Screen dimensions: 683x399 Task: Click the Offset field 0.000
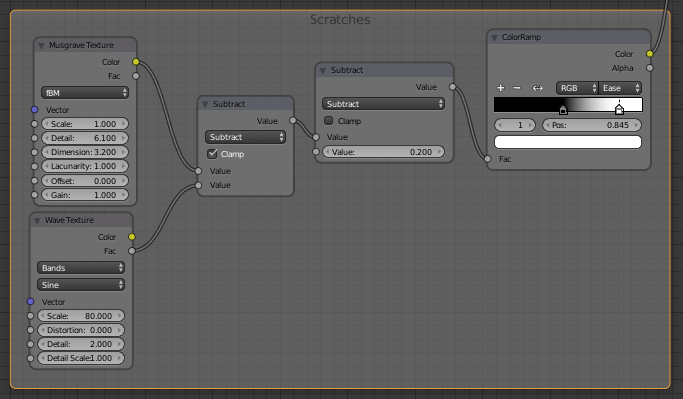85,181
